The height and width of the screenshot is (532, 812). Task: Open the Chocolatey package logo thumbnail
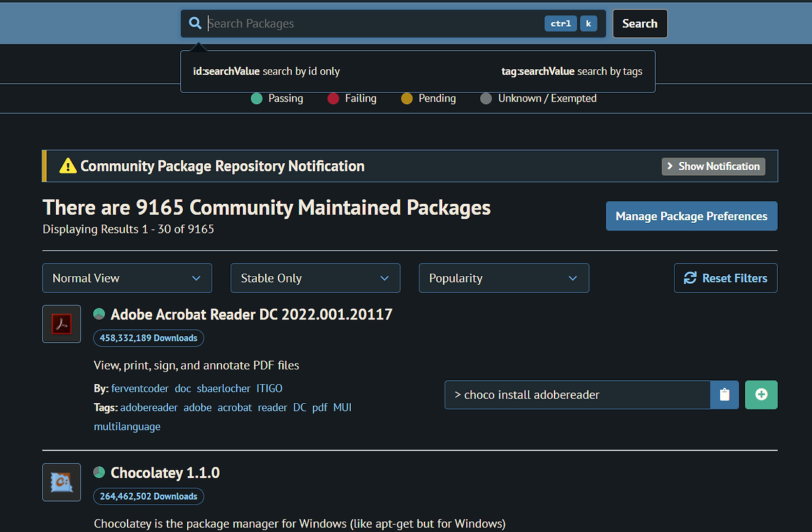click(62, 482)
